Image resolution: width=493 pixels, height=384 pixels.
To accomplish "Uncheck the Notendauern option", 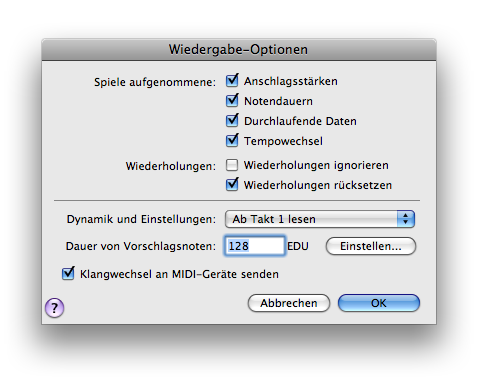I will (232, 101).
